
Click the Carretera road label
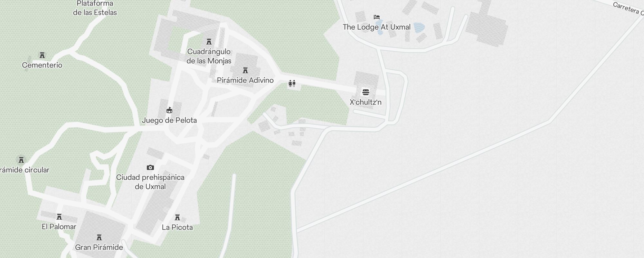[628, 9]
